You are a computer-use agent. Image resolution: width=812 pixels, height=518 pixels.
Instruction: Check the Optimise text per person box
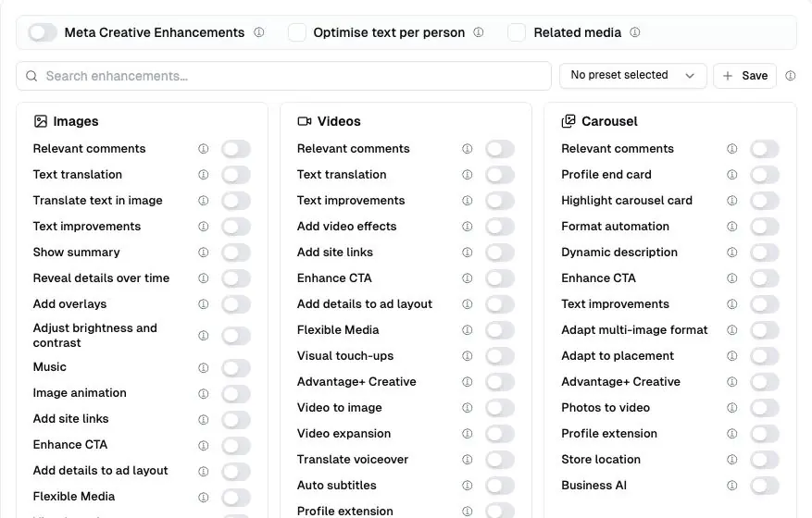click(x=297, y=32)
